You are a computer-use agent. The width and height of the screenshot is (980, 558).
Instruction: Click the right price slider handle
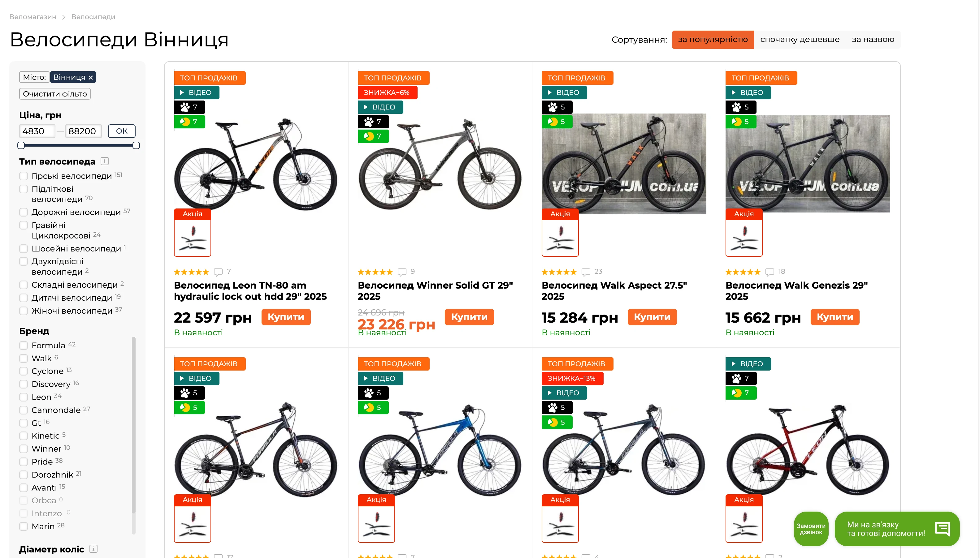136,146
